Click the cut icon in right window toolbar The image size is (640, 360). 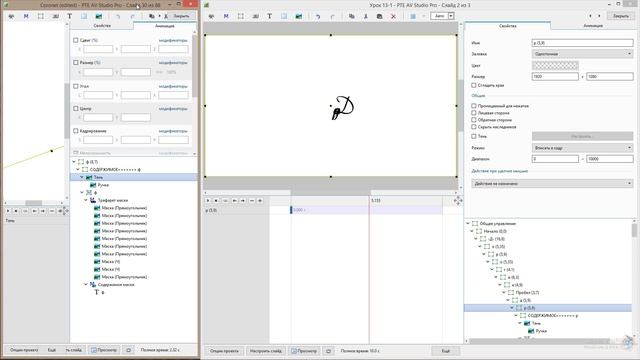(366, 16)
